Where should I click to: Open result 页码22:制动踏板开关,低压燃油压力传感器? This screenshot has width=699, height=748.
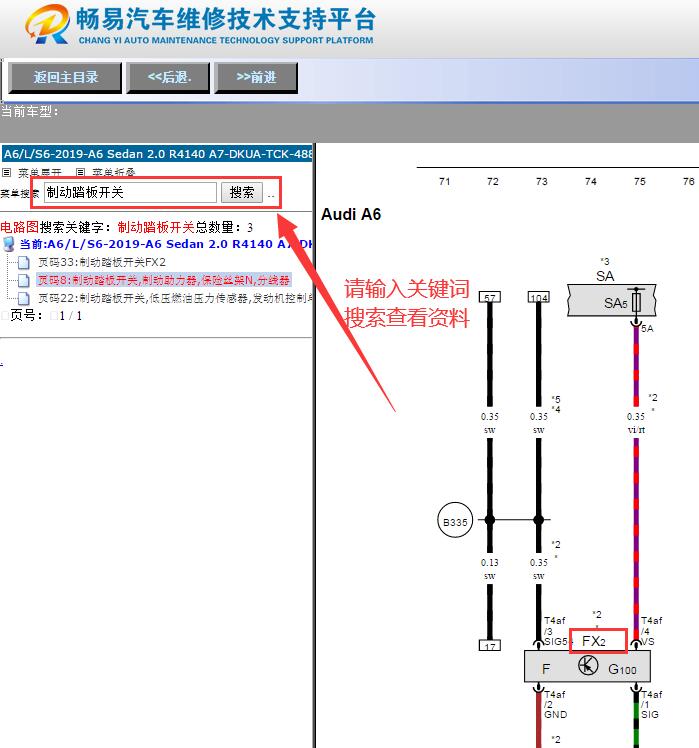point(175,298)
